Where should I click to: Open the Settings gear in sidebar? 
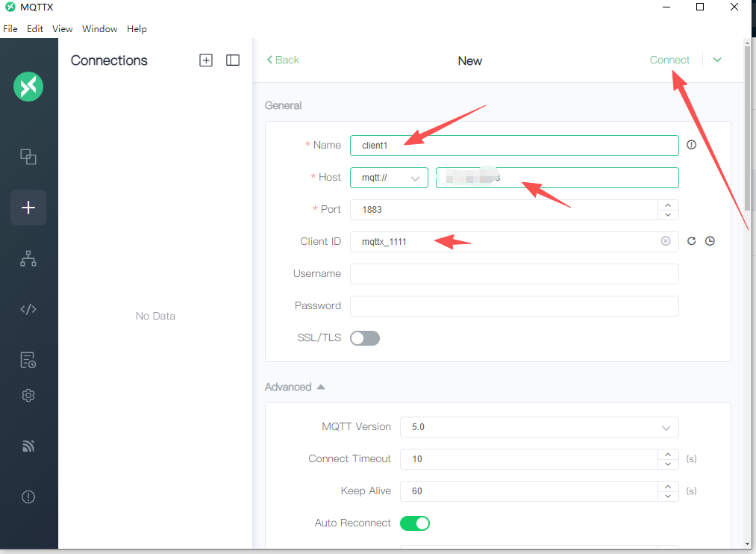28,396
